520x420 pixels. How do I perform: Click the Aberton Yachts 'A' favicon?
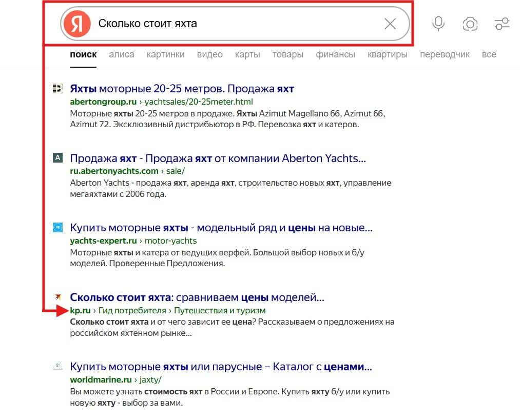coord(57,158)
